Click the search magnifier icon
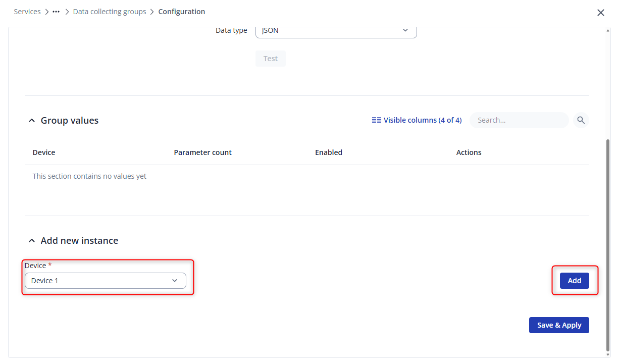This screenshot has height=364, width=619. (x=581, y=120)
